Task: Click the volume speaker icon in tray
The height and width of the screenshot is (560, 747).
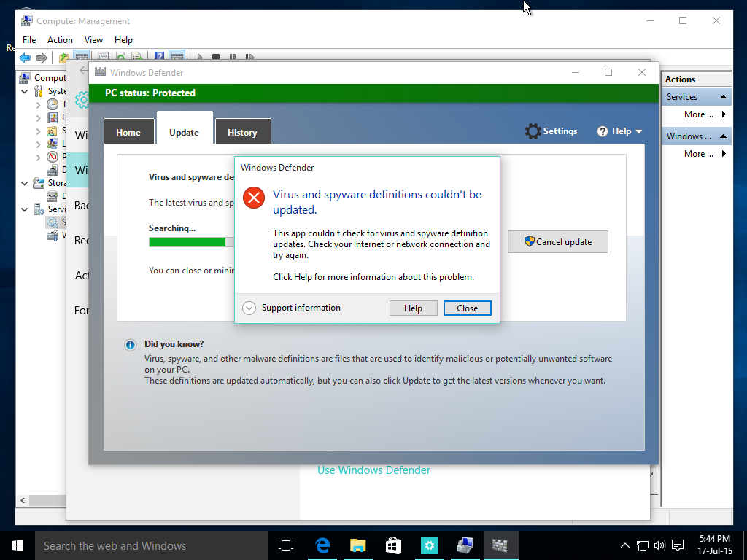Action: [x=659, y=545]
